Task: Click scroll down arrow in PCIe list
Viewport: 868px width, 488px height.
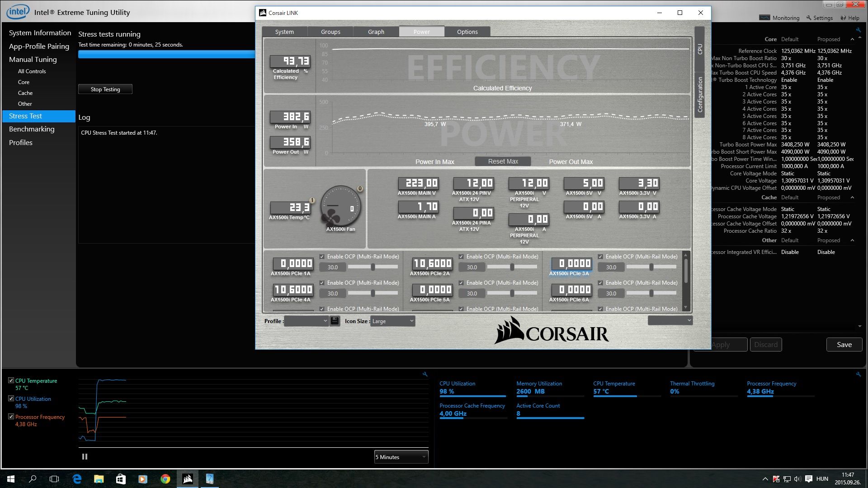Action: [x=686, y=308]
